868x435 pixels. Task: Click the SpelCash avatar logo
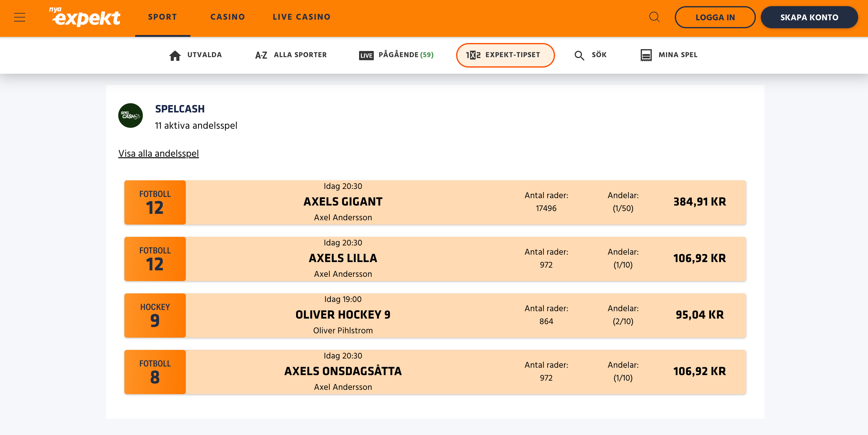[x=131, y=116]
